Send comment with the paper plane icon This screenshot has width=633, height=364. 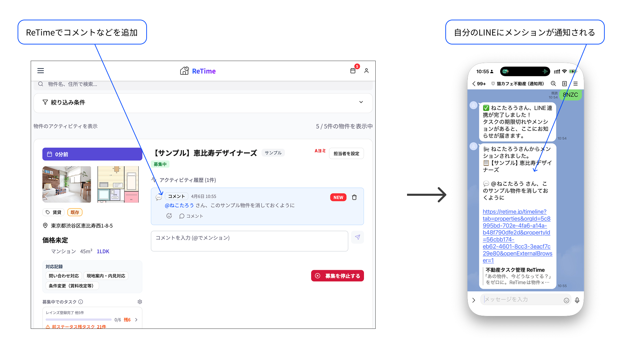pyautogui.click(x=358, y=237)
